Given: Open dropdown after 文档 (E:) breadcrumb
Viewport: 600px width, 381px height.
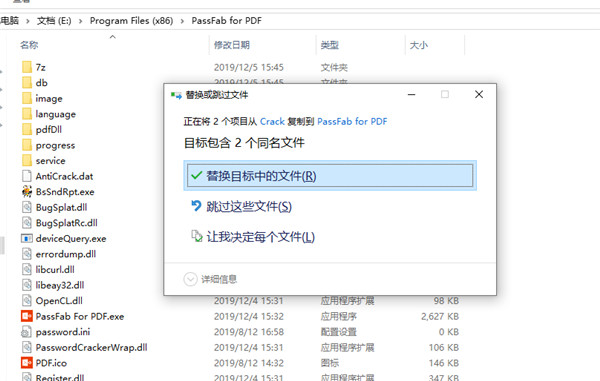Looking at the screenshot, I should (80, 21).
